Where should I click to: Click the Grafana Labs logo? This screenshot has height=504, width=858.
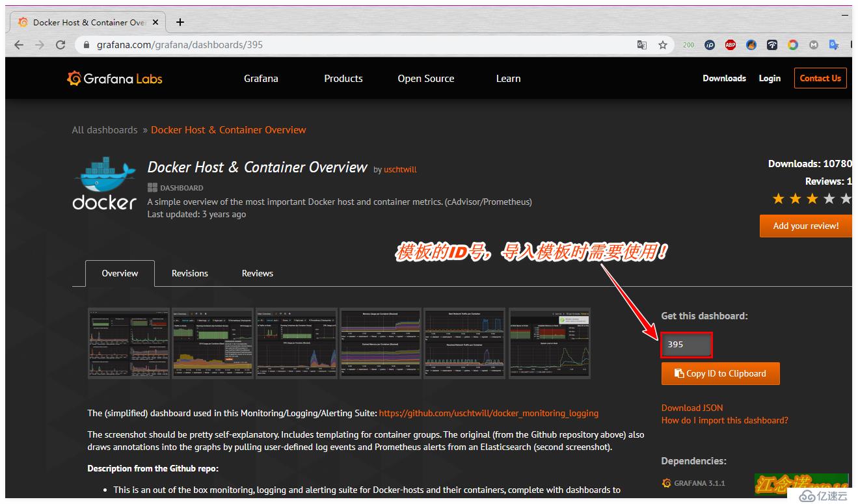pos(114,79)
